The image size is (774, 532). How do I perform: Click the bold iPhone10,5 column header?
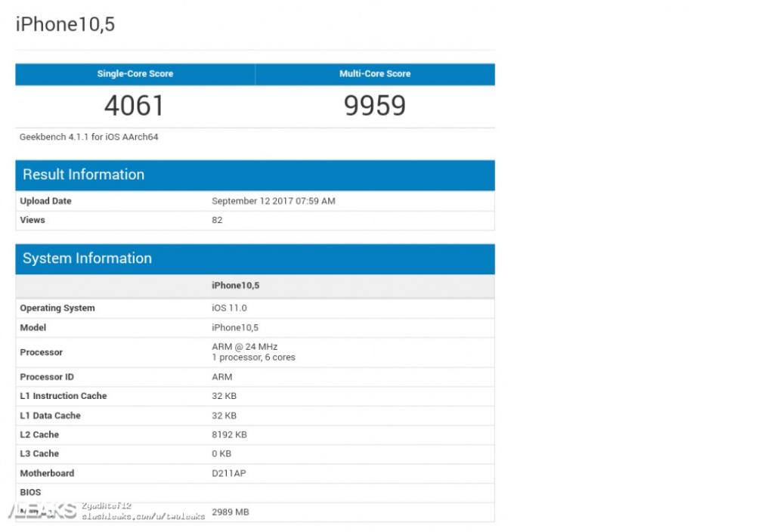pos(236,285)
